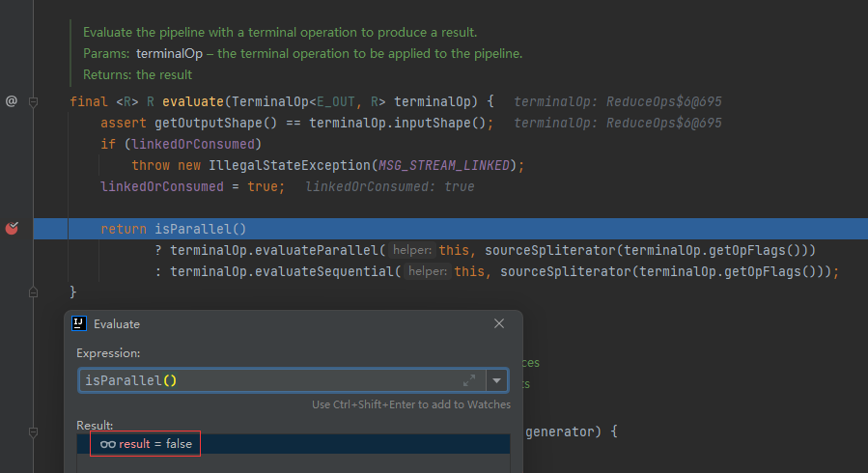868x473 pixels.
Task: Click the fold marker near the generator line
Action: (x=33, y=431)
